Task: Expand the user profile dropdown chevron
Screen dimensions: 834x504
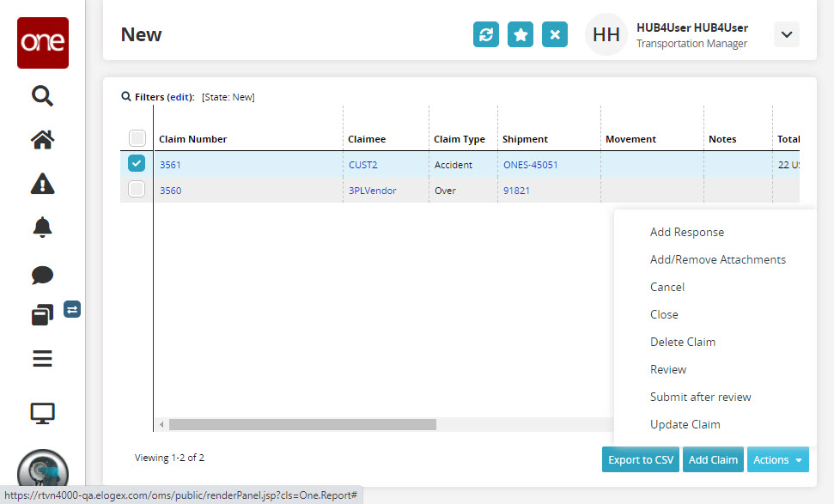Action: click(787, 34)
